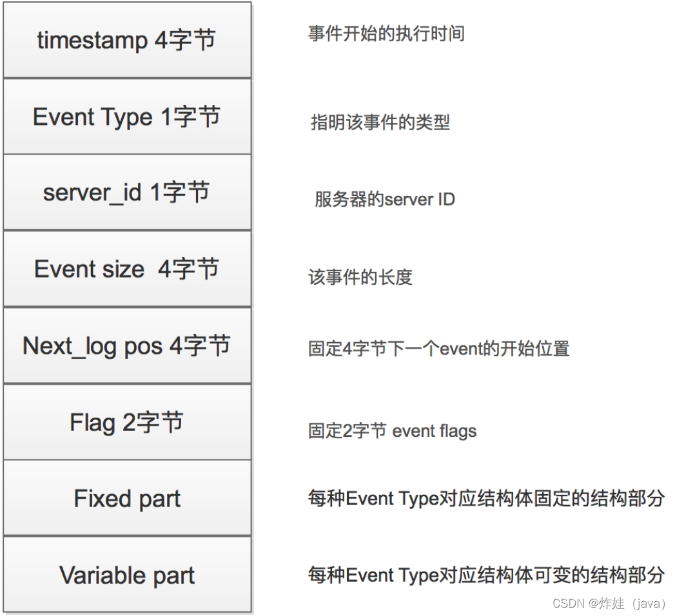Click description ending '可变的结构部分'

point(487,575)
